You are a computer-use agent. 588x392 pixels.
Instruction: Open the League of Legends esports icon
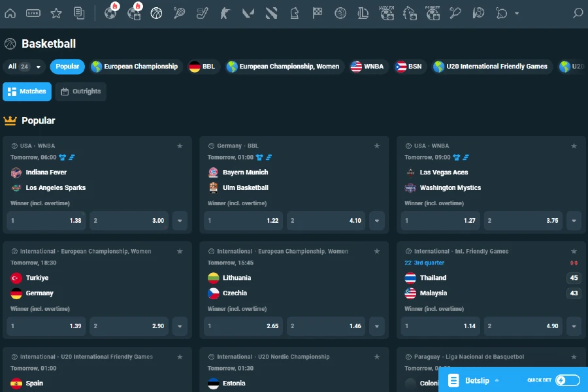click(363, 12)
